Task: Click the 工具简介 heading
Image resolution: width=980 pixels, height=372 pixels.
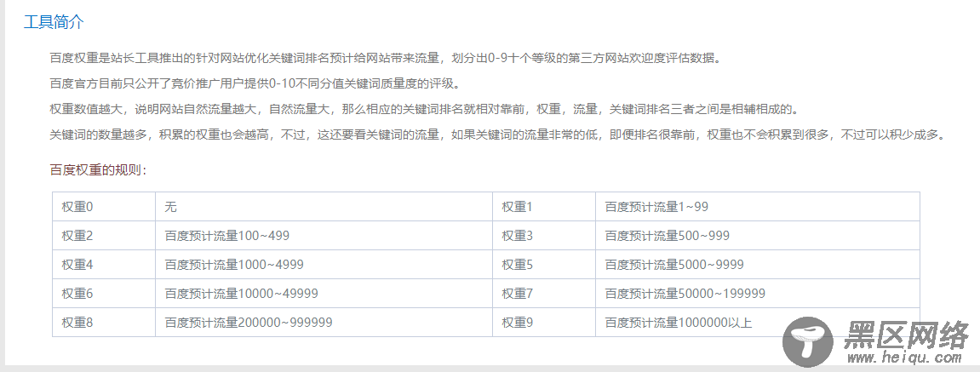Action: [x=54, y=22]
